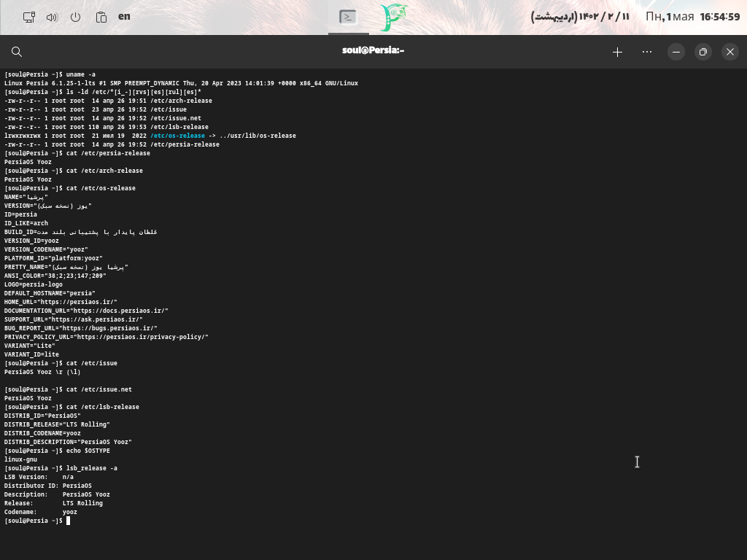Image resolution: width=747 pixels, height=560 pixels.
Task: Click the DOCUMENTATION_URL docs.persiaos.ir line
Action: [86, 311]
